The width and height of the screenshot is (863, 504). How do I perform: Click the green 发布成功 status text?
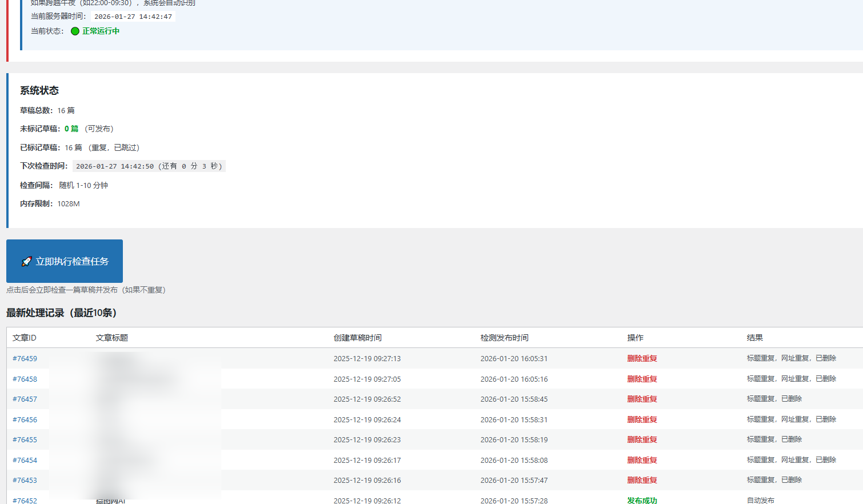(x=642, y=501)
